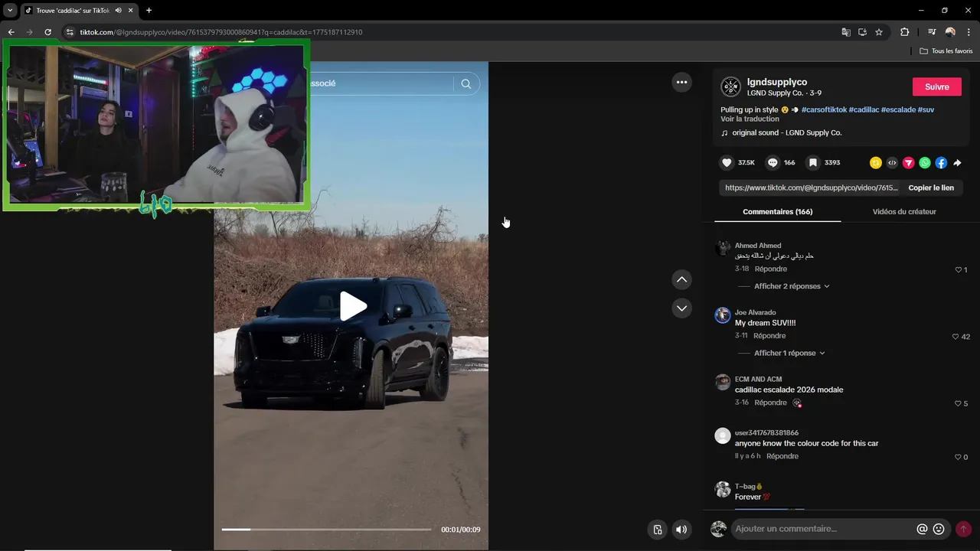
Task: Open Chrome extensions puzzle icon
Action: pos(904,32)
